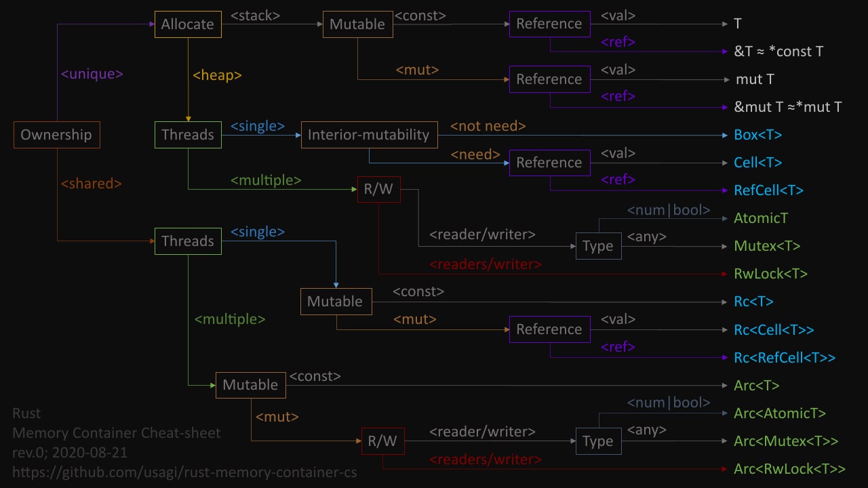This screenshot has width=868, height=488.
Task: Click Type box leading to Arc<Mutex<T>>
Action: (598, 441)
